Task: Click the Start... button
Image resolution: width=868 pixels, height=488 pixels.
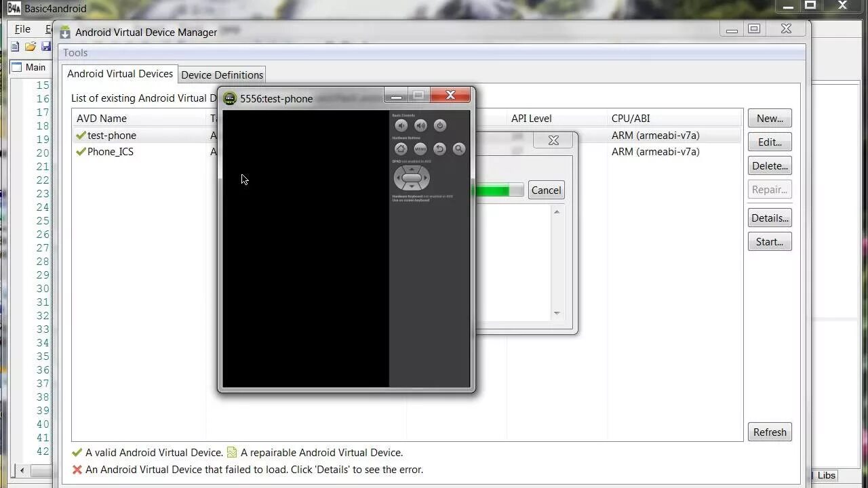Action: click(x=770, y=242)
